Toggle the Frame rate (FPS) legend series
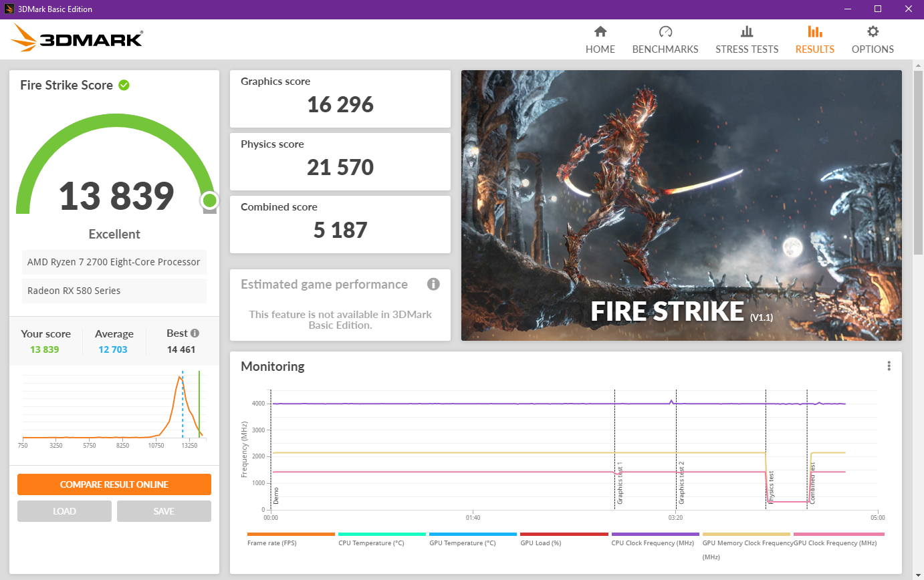This screenshot has height=580, width=924. (291, 539)
